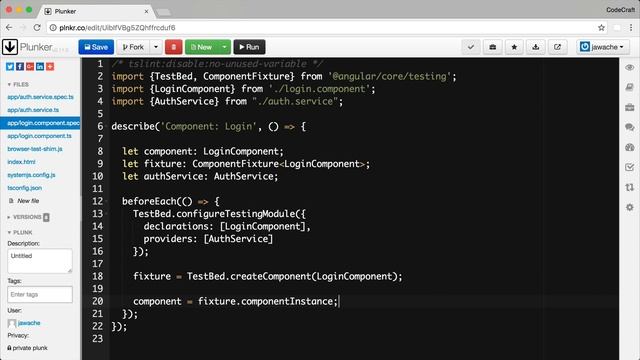The image size is (640, 360).
Task: Run the plunk
Action: 249,47
